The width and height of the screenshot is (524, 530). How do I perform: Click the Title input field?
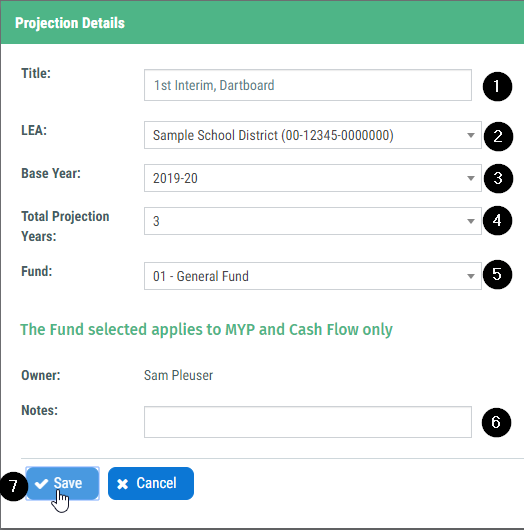pos(308,85)
